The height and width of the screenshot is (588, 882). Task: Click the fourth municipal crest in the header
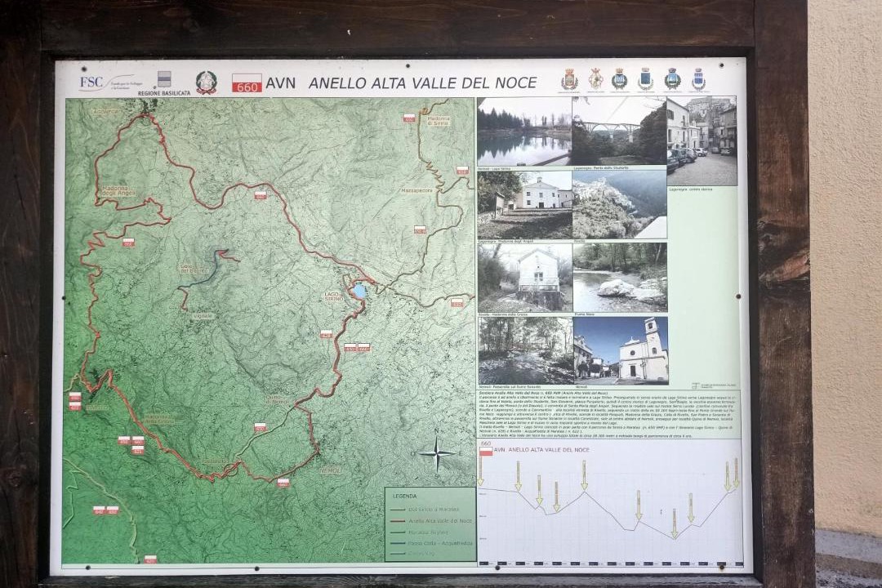tap(646, 79)
